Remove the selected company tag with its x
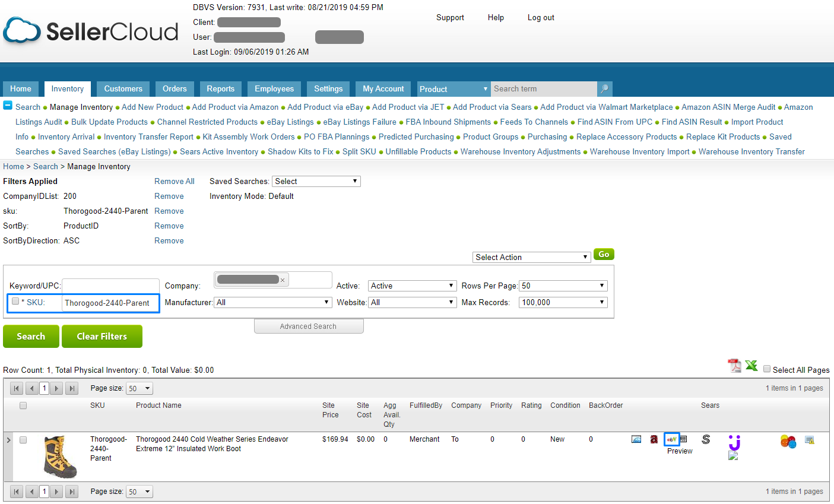834x504 pixels. coord(283,280)
